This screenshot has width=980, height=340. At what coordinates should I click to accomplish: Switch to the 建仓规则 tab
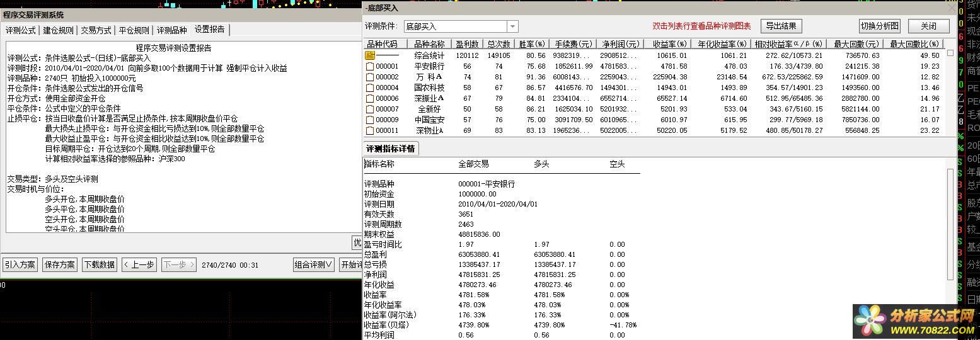pos(58,30)
